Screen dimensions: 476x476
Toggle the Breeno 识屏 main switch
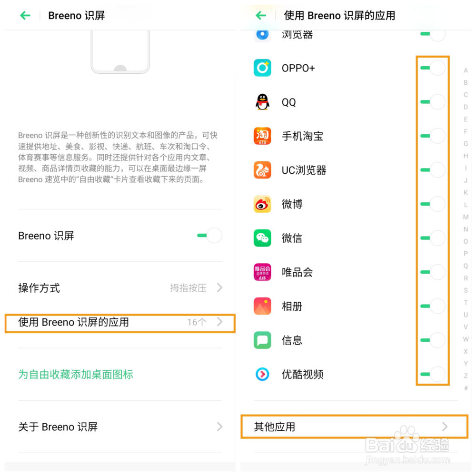tap(209, 236)
